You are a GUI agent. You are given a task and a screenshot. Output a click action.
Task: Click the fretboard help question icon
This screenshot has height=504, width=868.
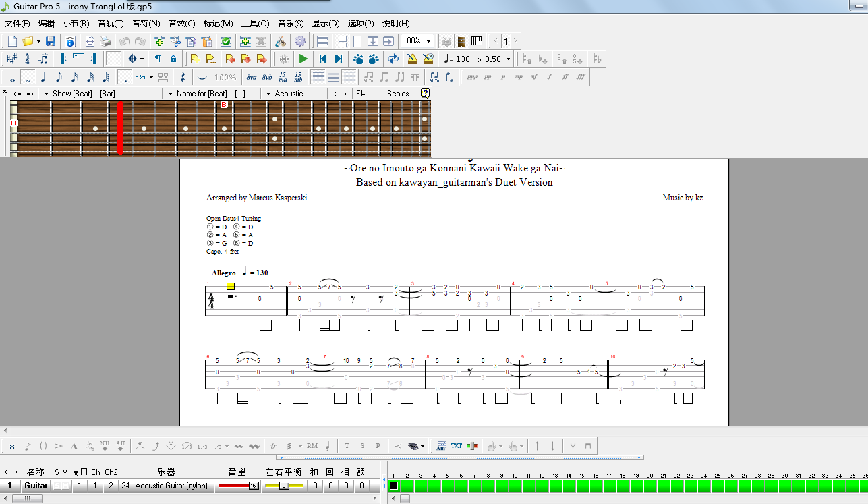click(x=426, y=94)
